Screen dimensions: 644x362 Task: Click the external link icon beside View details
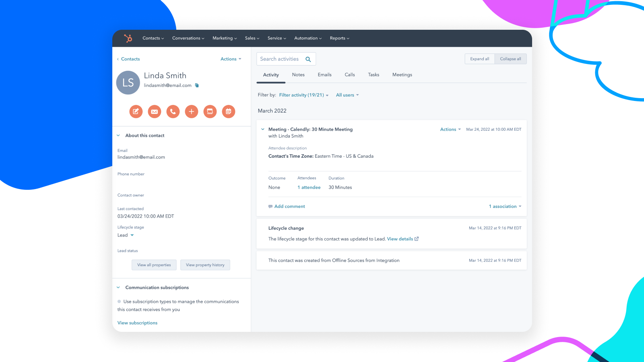tap(417, 239)
